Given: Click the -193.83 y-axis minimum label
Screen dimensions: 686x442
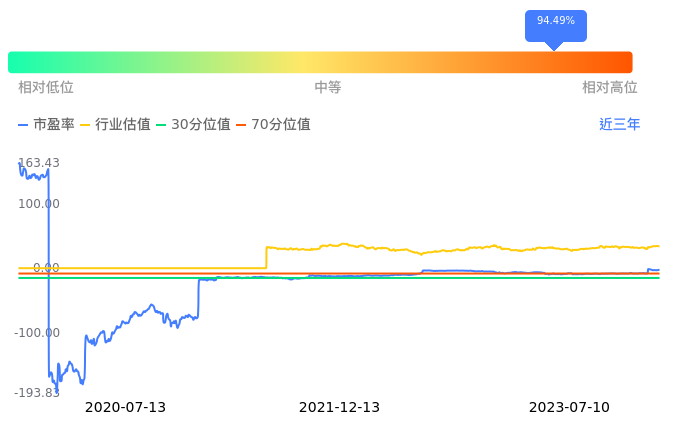Looking at the screenshot, I should pos(37,393).
